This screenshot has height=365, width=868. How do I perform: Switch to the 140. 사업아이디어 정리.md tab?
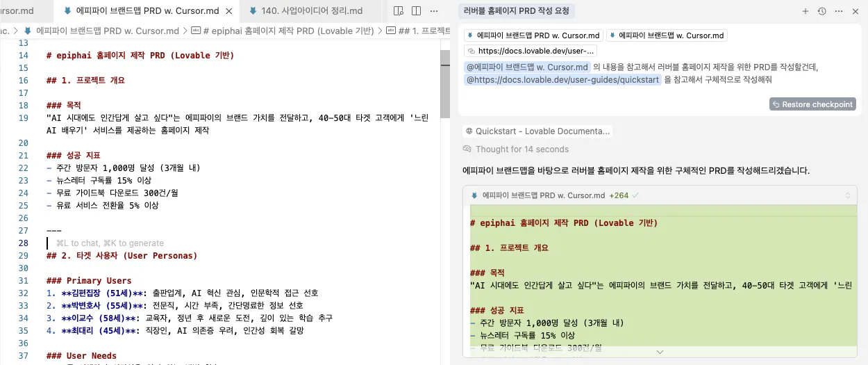click(311, 11)
